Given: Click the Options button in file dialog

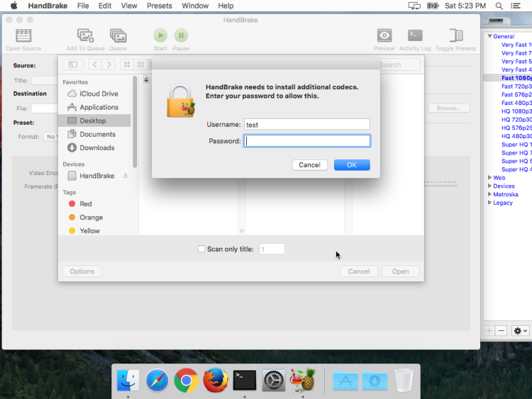Looking at the screenshot, I should pyautogui.click(x=82, y=271).
